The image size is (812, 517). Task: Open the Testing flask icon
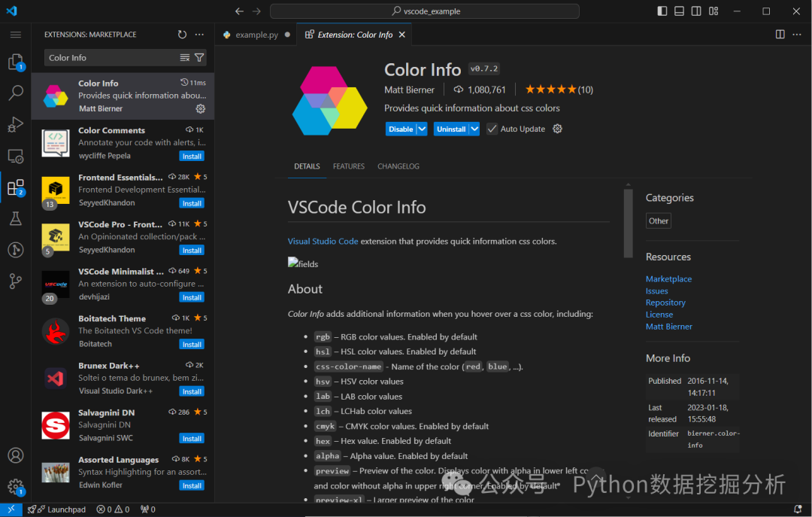click(16, 218)
